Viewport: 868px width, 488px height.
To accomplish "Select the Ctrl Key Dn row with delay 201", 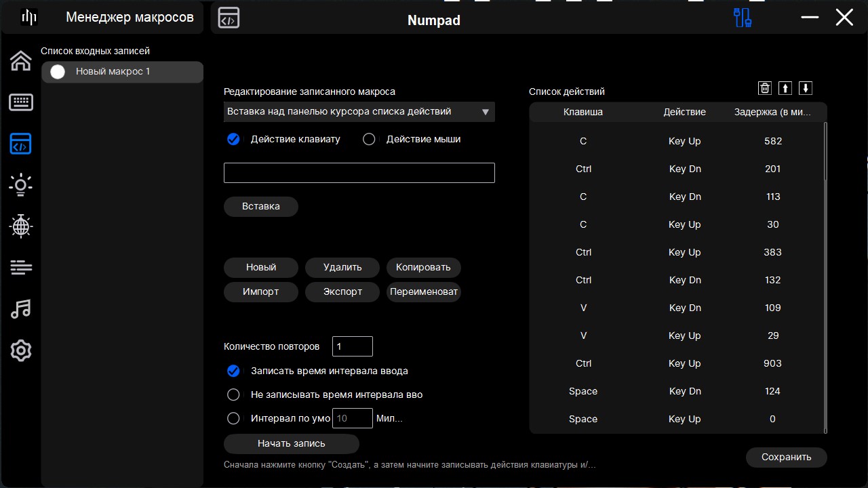I will (x=676, y=169).
